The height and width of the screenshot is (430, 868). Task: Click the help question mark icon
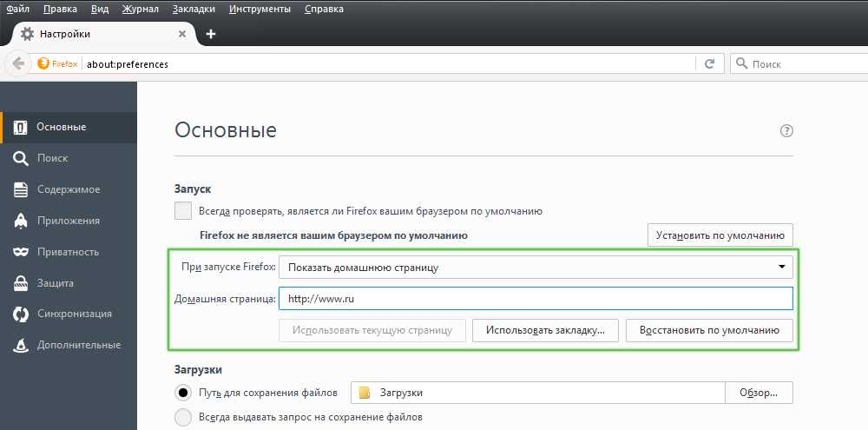(x=786, y=131)
